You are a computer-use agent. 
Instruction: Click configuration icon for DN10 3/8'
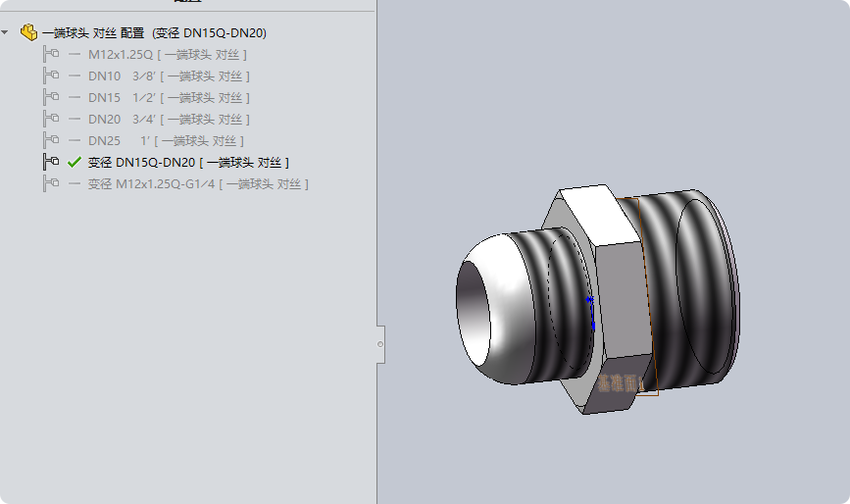(52, 76)
